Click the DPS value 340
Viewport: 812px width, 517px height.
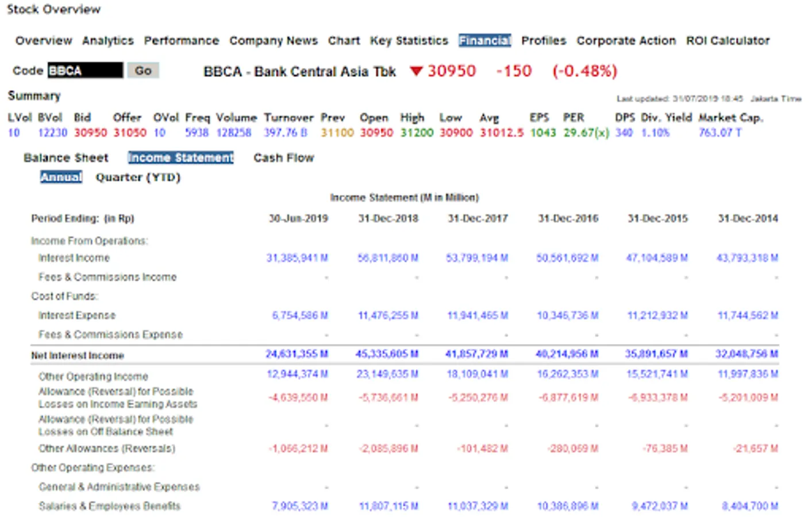(624, 133)
